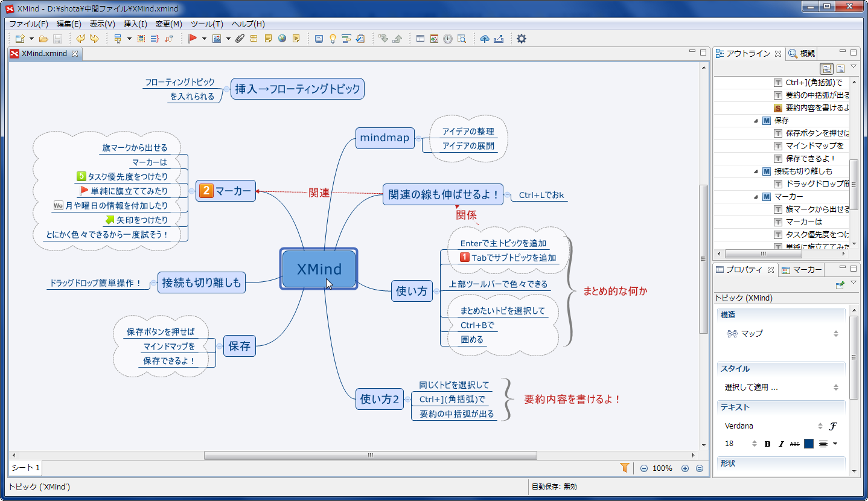Click the Export share toolbar icon
This screenshot has width=868, height=501.
coord(499,39)
